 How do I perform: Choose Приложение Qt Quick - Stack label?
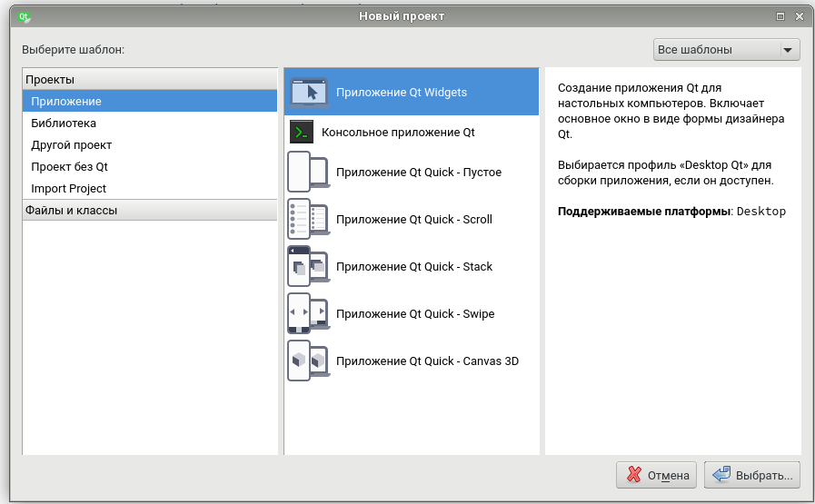[413, 267]
